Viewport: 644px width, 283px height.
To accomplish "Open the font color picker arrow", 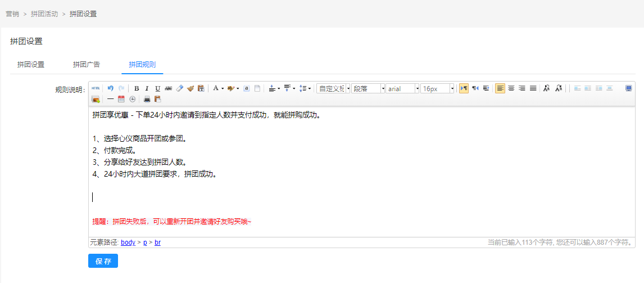I will (x=223, y=88).
